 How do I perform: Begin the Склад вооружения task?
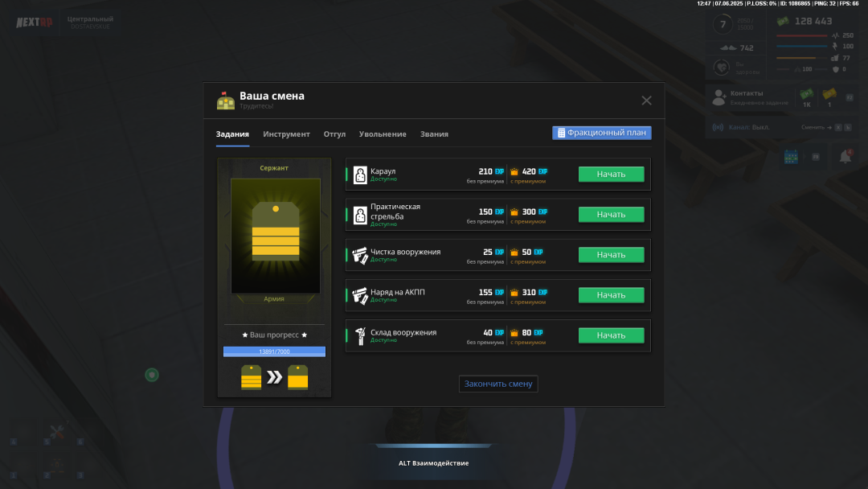coord(611,335)
